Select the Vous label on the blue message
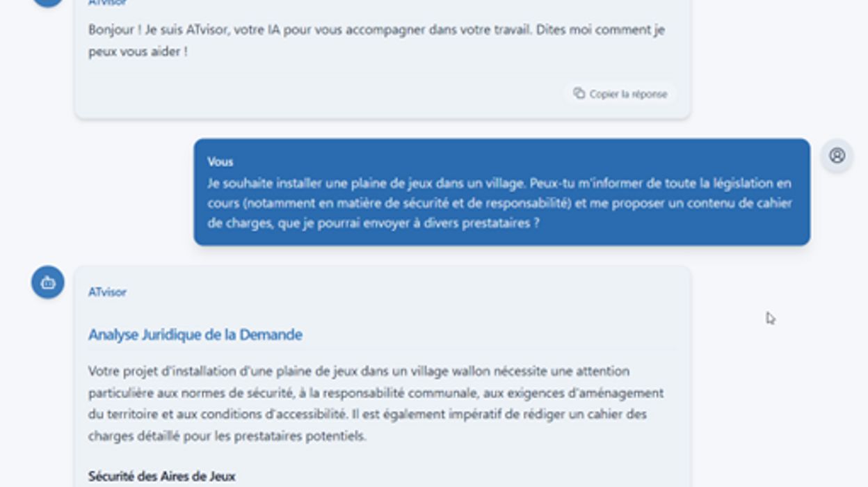The width and height of the screenshot is (868, 487). (219, 161)
